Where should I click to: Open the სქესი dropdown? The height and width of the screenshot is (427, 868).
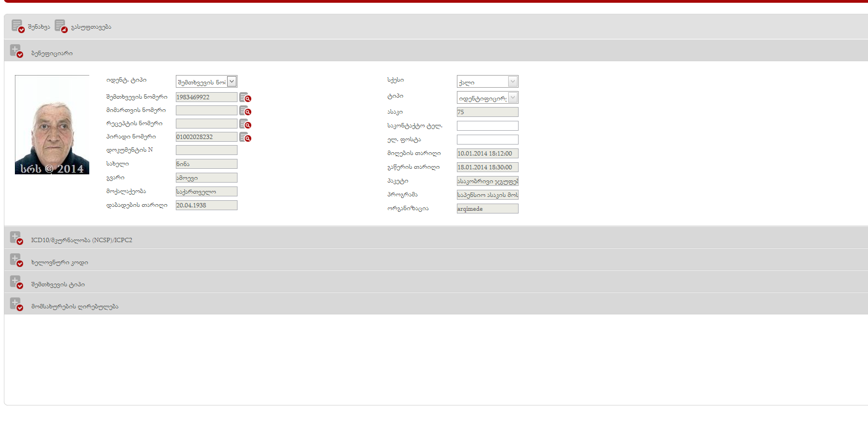pyautogui.click(x=513, y=82)
